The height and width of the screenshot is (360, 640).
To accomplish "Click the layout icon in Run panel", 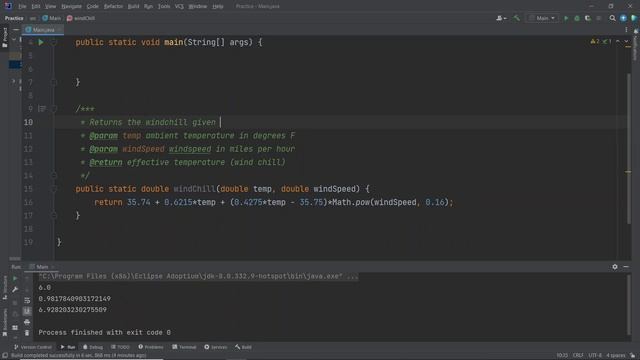I will (15, 327).
